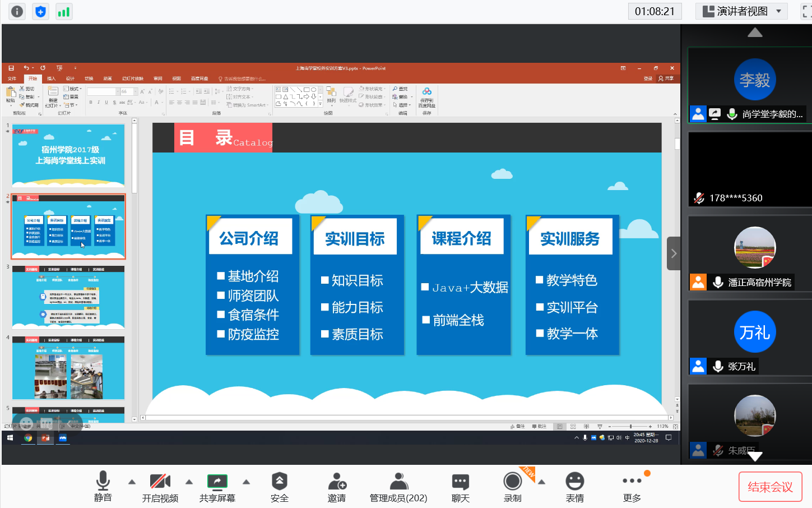The height and width of the screenshot is (508, 812).
Task: Start recording with 录制 button
Action: (x=512, y=487)
